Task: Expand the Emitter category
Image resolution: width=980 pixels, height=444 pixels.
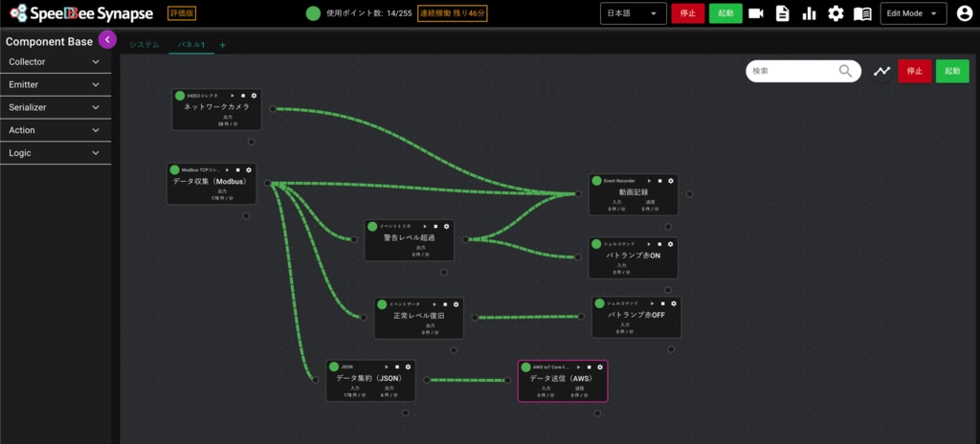Action: pyautogui.click(x=55, y=84)
